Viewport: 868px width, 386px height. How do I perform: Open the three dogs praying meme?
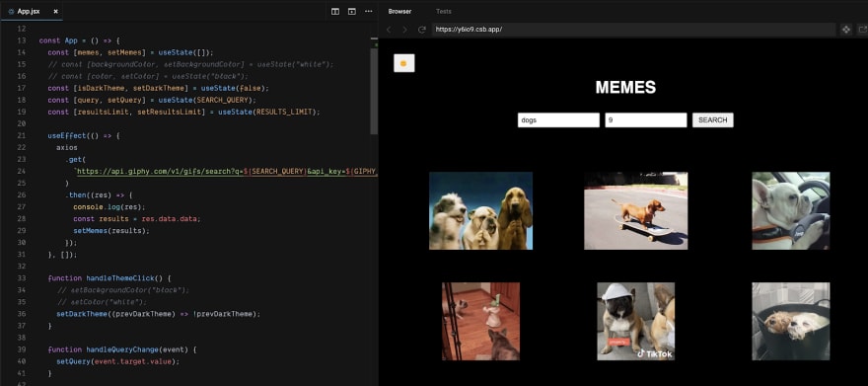coord(480,210)
